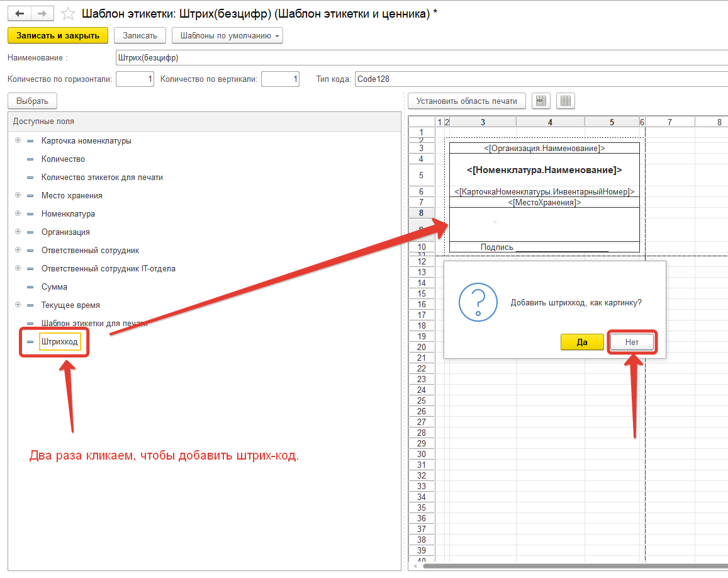728x578 pixels.
Task: Click the dash icon beside Количество
Action: coord(30,159)
